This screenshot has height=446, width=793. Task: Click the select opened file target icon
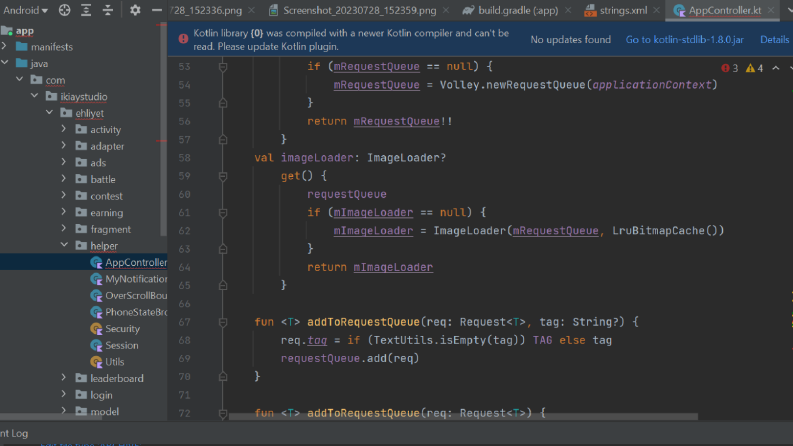click(64, 10)
